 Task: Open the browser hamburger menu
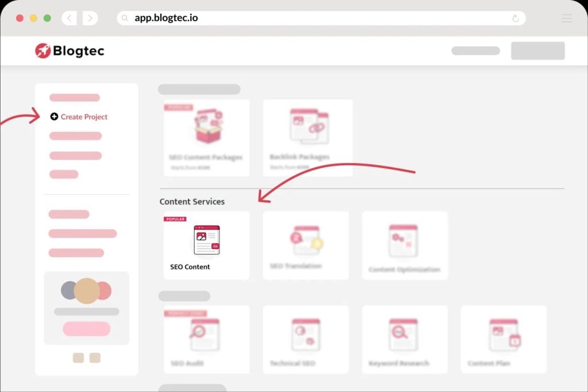click(x=567, y=18)
